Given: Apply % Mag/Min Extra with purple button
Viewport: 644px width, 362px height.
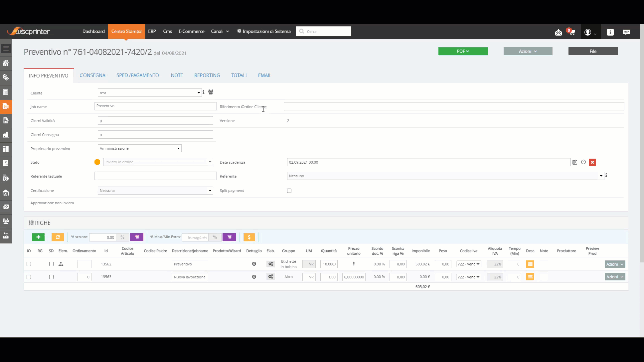Looking at the screenshot, I should (229, 237).
